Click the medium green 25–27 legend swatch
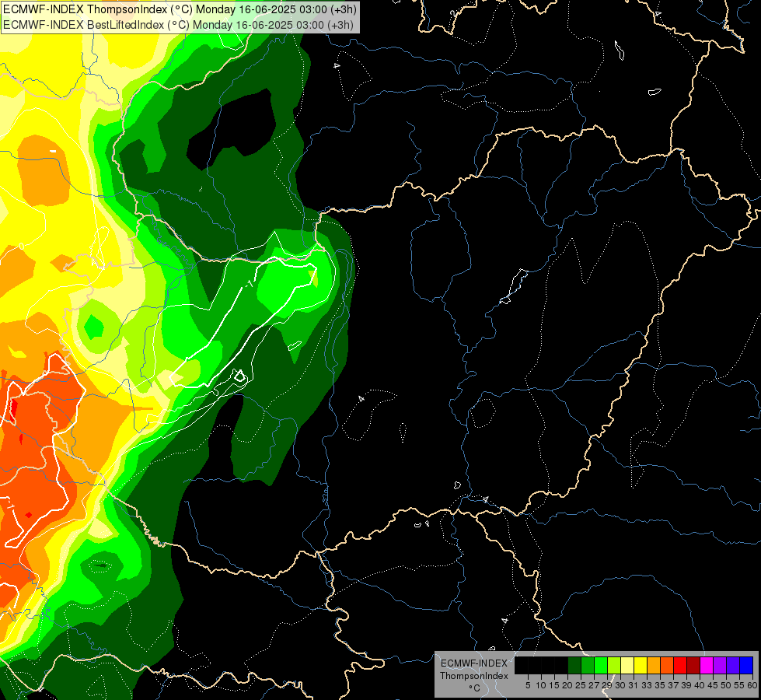 [588, 665]
